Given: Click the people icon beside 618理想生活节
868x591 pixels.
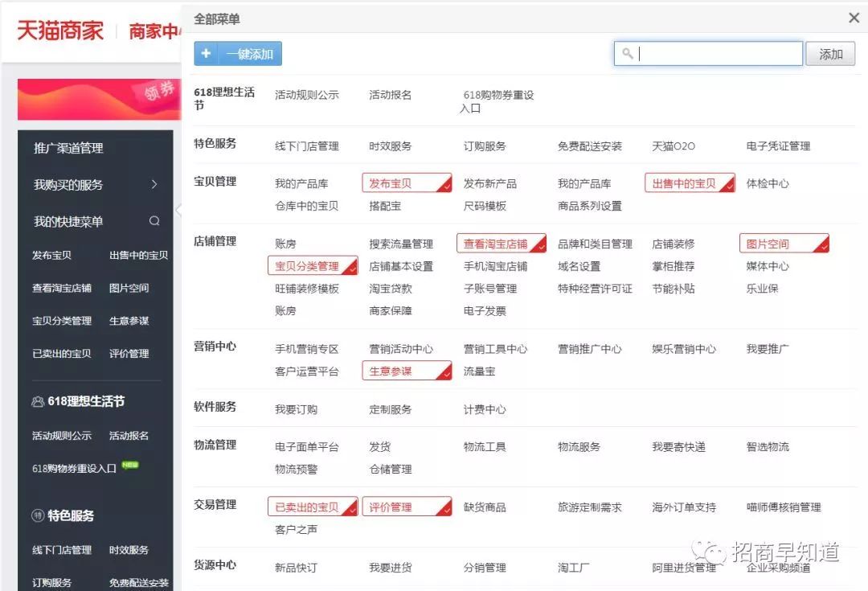Looking at the screenshot, I should pos(36,400).
